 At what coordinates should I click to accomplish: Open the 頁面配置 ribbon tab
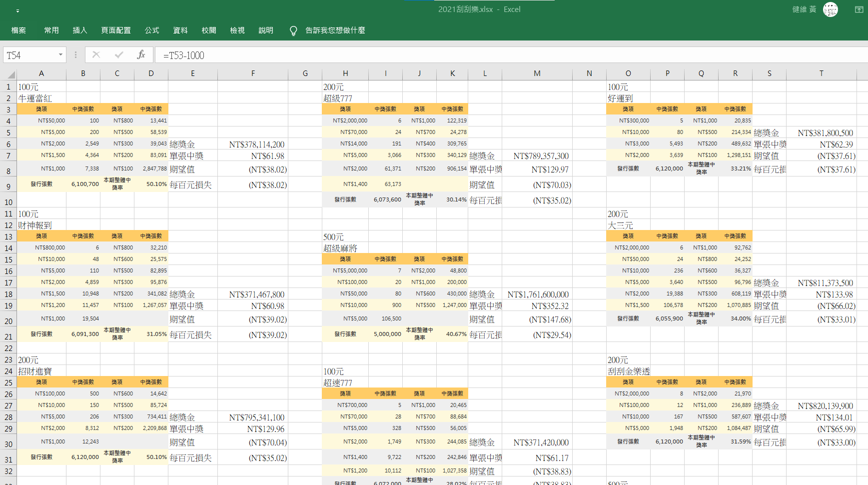point(116,30)
